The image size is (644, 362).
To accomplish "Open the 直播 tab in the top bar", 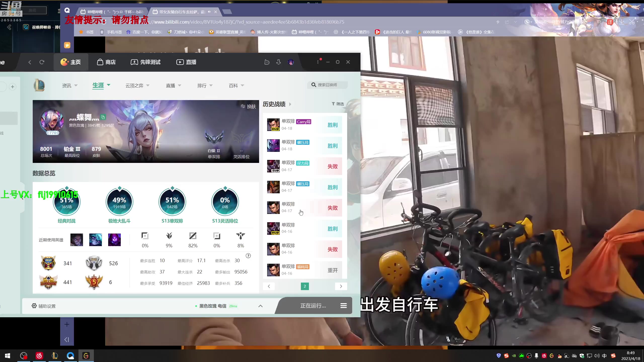I will pyautogui.click(x=186, y=62).
